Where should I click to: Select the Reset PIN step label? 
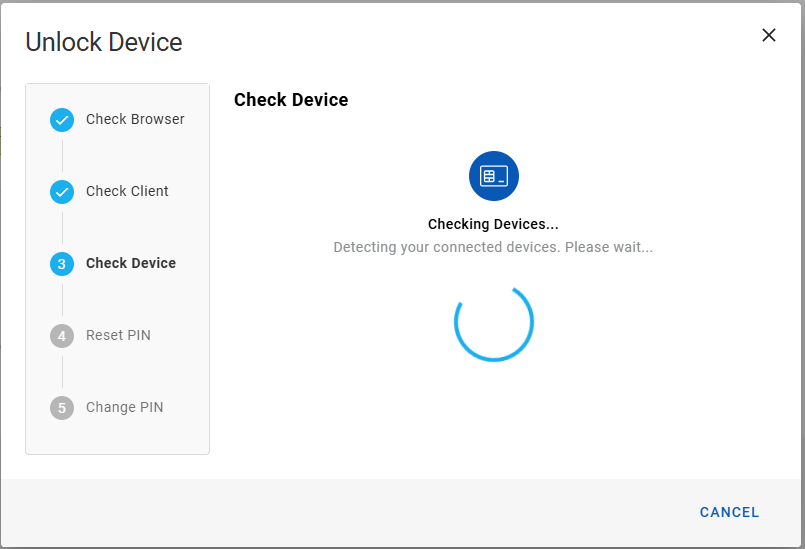click(118, 335)
